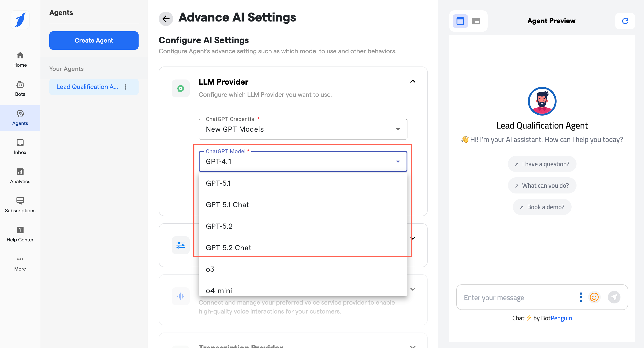Open the Bots section in sidebar

click(x=20, y=88)
